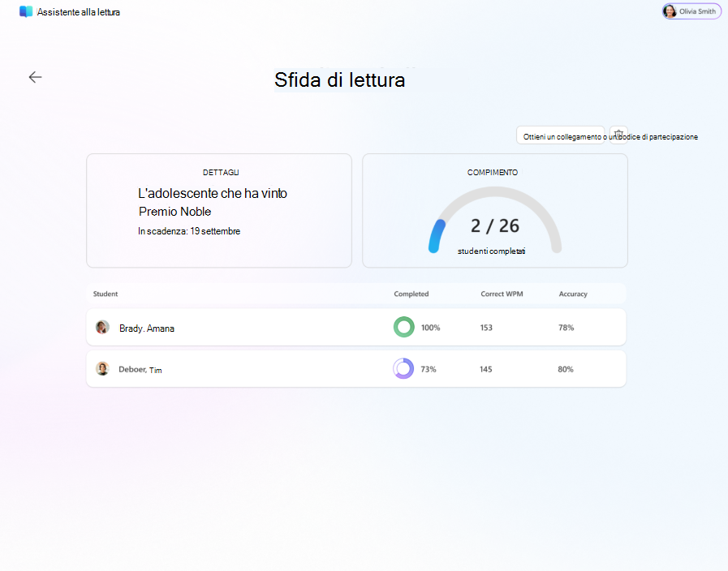Open the Deboer, Tim student row

(x=356, y=369)
